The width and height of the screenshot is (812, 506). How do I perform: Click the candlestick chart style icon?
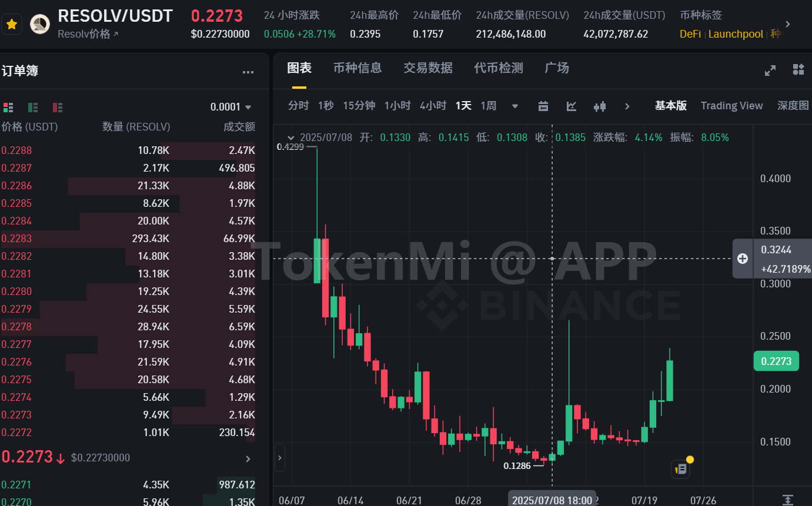tap(600, 106)
